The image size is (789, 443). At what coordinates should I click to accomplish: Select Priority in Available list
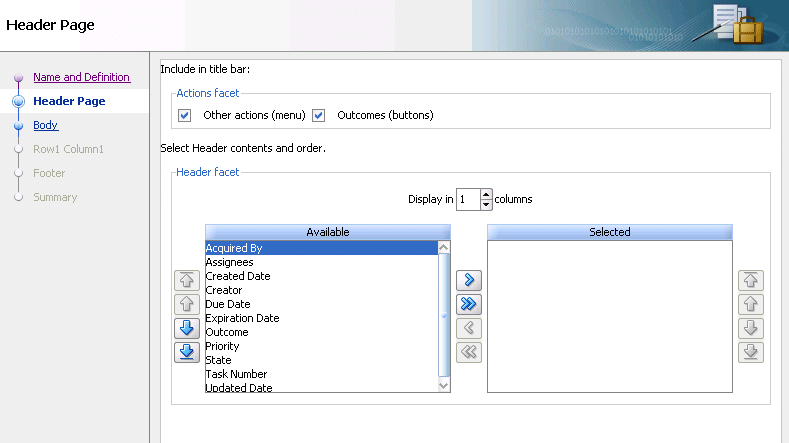tap(322, 346)
